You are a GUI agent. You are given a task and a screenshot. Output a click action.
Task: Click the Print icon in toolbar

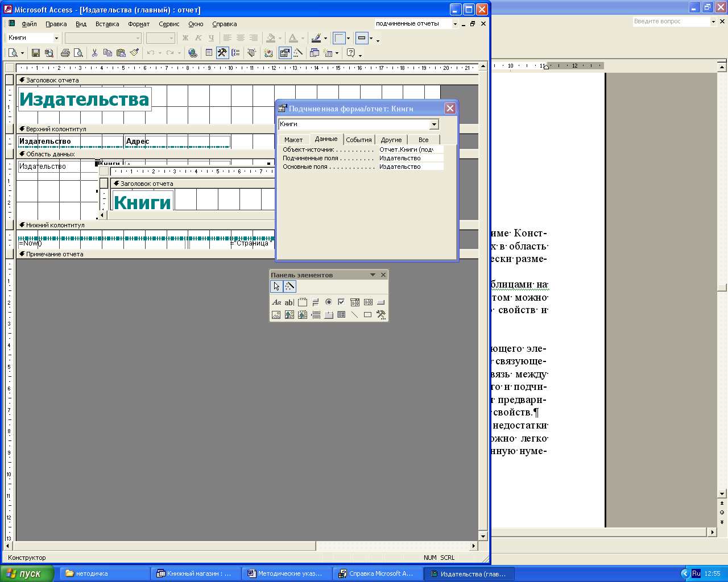(65, 53)
